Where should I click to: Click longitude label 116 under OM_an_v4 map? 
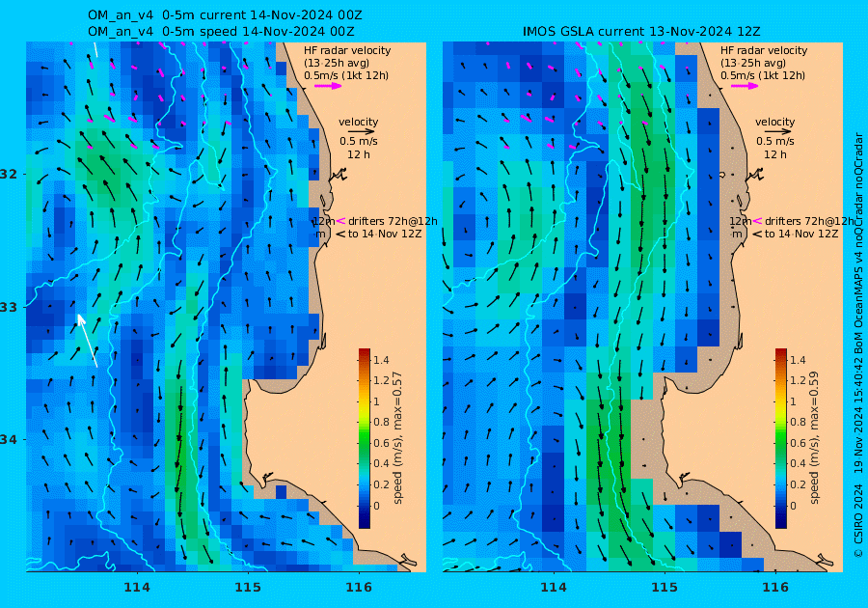pos(359,588)
